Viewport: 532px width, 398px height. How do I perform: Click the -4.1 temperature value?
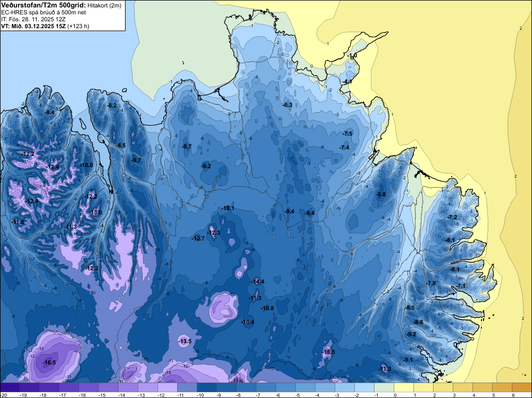point(347,82)
